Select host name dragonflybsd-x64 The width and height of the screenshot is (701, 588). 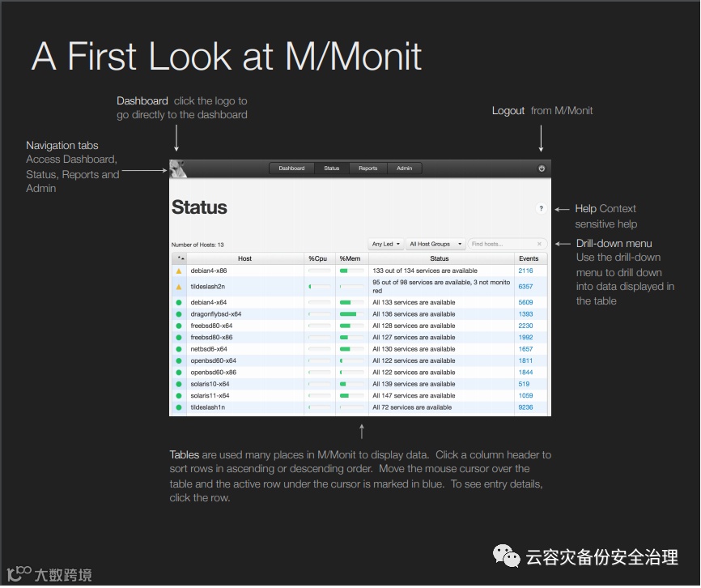tap(216, 314)
